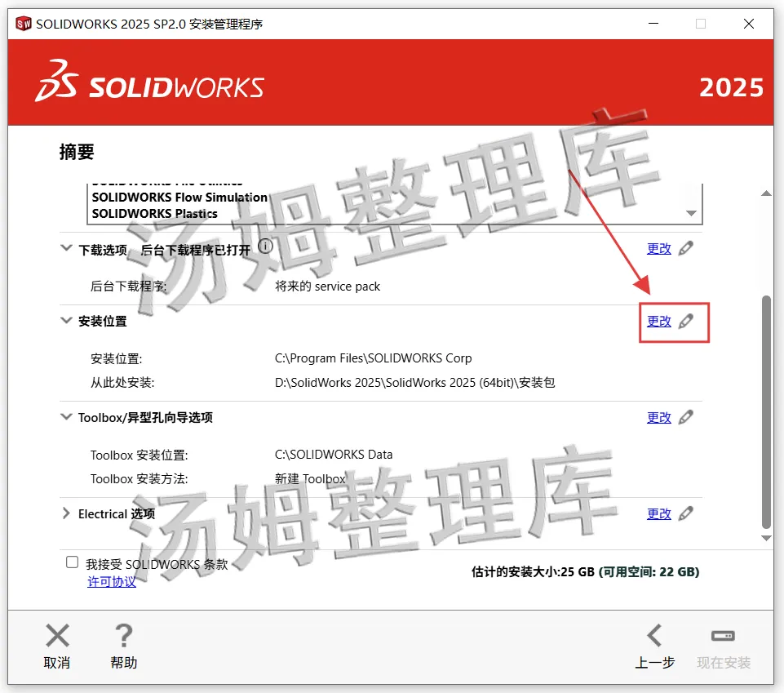Minimize the installation manager window
Viewport: 784px width, 693px height.
coord(653,24)
